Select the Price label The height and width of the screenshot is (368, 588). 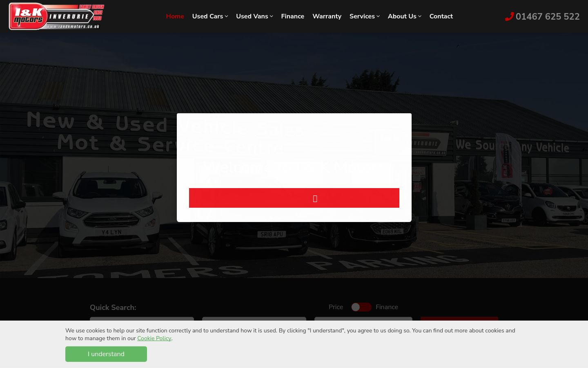click(x=336, y=307)
